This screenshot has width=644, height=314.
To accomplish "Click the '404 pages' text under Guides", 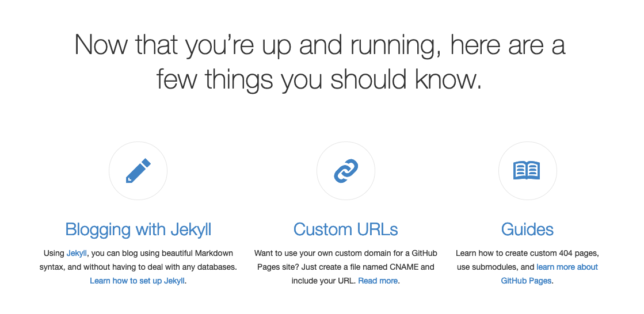I will tap(578, 253).
